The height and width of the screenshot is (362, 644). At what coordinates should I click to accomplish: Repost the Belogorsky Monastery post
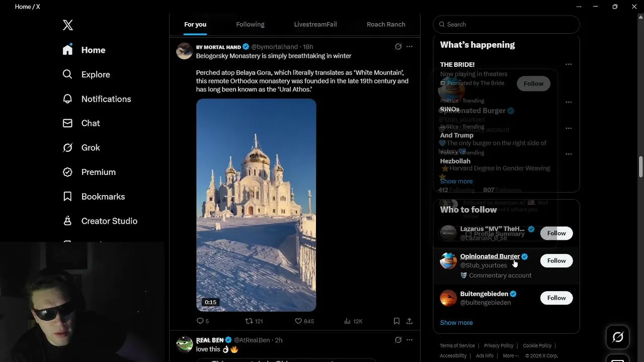click(x=249, y=321)
